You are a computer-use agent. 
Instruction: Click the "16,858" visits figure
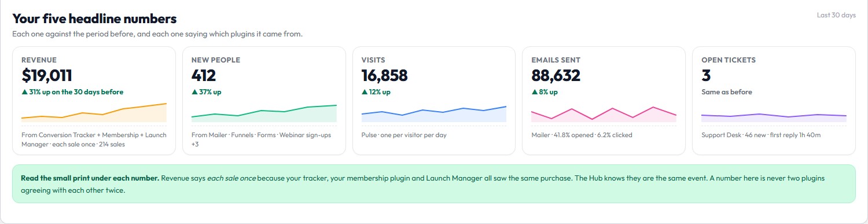pos(385,76)
